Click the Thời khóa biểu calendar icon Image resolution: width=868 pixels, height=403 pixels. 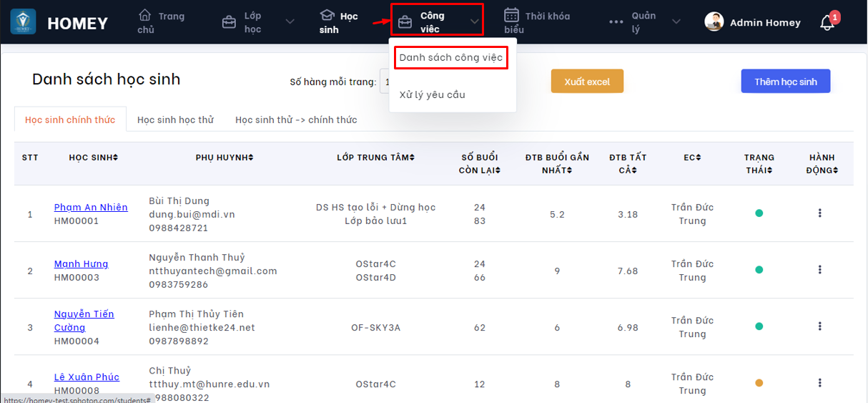(x=511, y=15)
